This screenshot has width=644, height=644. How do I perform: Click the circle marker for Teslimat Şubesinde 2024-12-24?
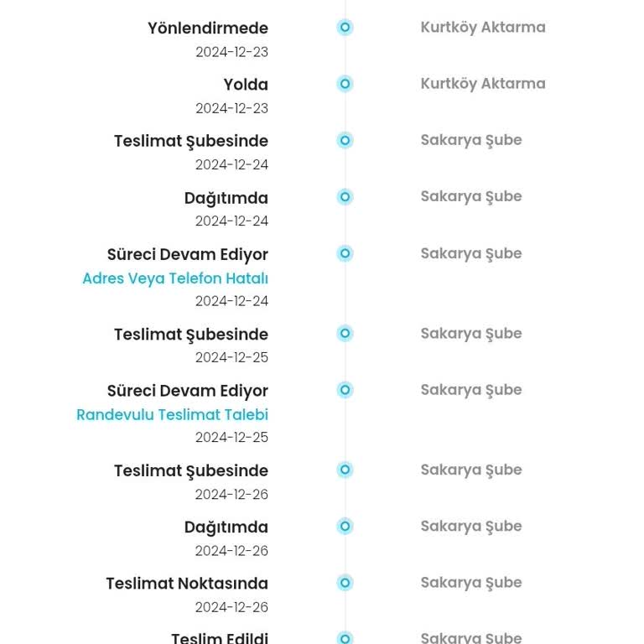pyautogui.click(x=345, y=141)
